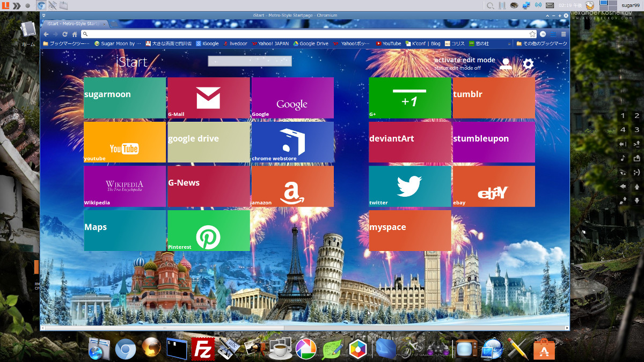Click the down arrow widget button

point(637,201)
